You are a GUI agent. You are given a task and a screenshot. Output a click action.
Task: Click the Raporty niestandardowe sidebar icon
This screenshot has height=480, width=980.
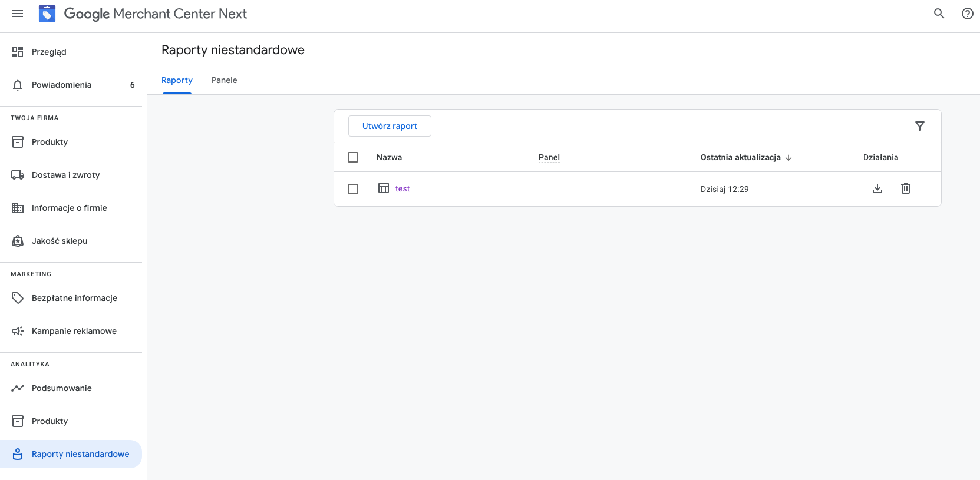tap(18, 454)
